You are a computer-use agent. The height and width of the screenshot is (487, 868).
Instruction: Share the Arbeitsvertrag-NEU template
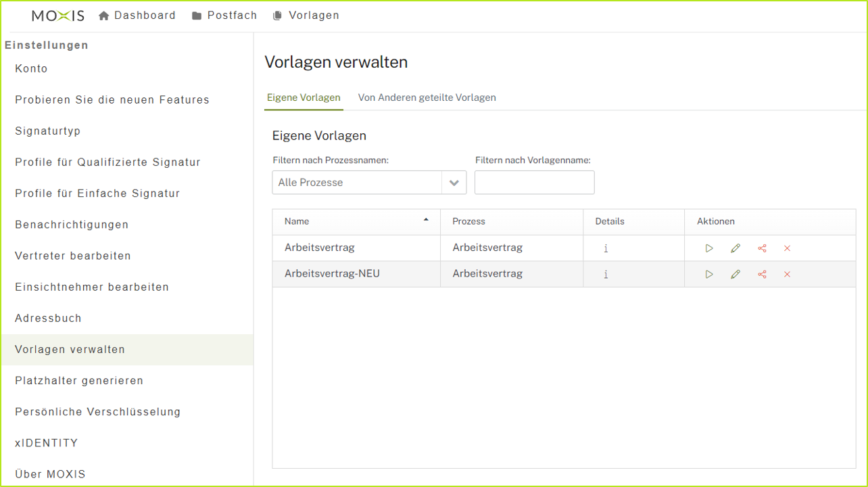point(762,274)
